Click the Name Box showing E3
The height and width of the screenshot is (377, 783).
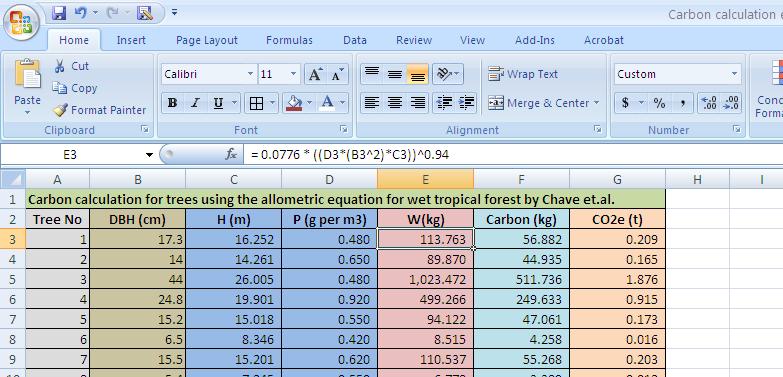70,155
